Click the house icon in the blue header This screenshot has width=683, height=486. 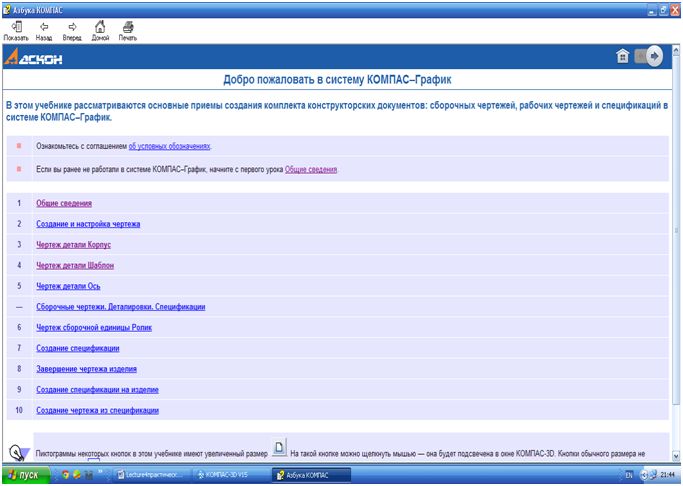[x=623, y=56]
